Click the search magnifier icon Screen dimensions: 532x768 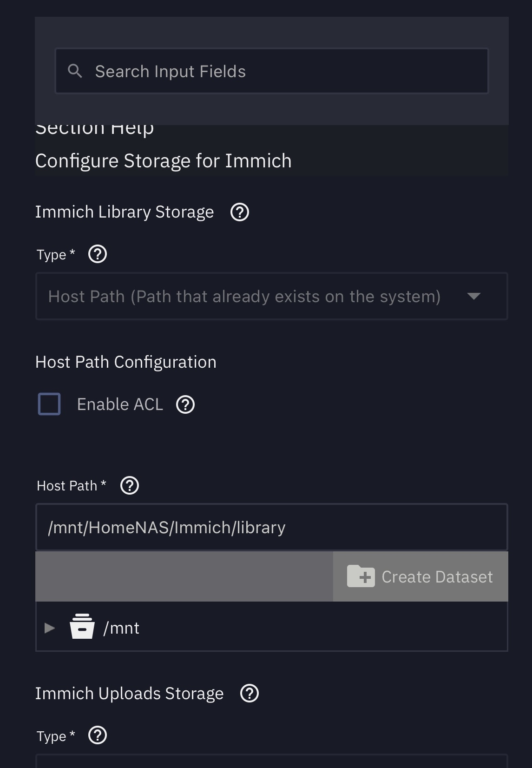coord(75,71)
